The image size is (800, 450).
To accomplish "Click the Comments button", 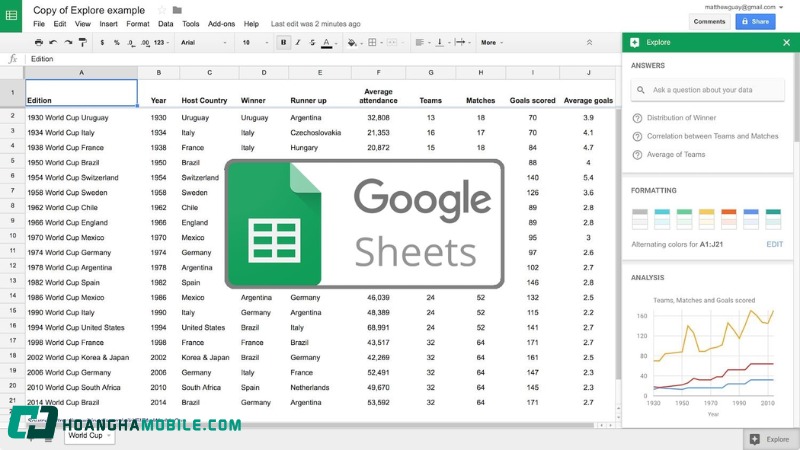I will (709, 21).
